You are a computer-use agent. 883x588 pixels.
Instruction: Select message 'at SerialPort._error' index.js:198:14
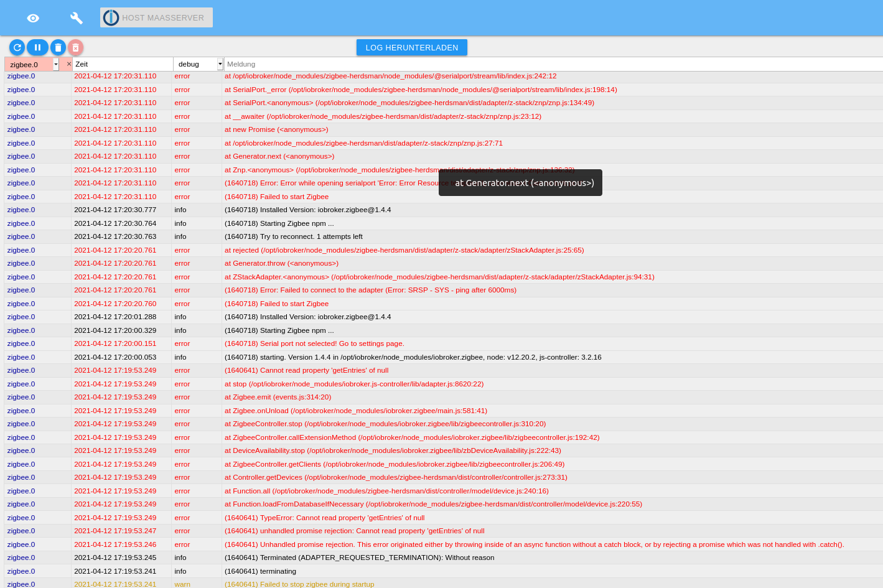[x=421, y=90]
